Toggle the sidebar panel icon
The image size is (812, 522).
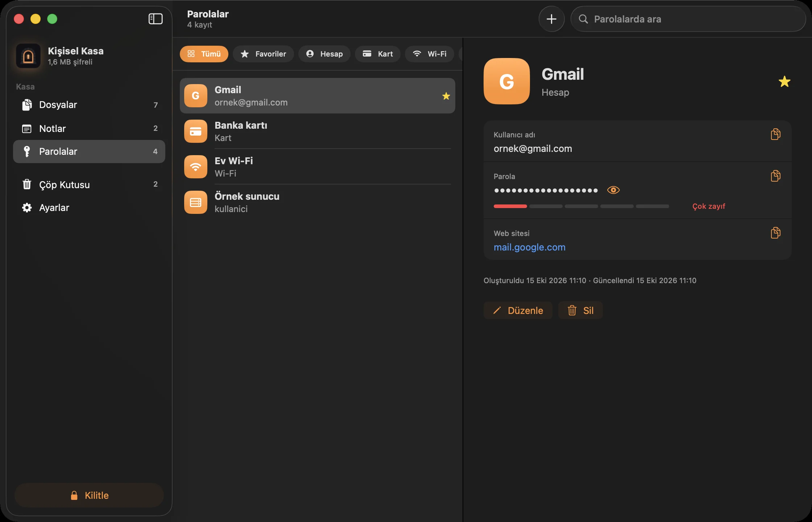[x=156, y=19]
